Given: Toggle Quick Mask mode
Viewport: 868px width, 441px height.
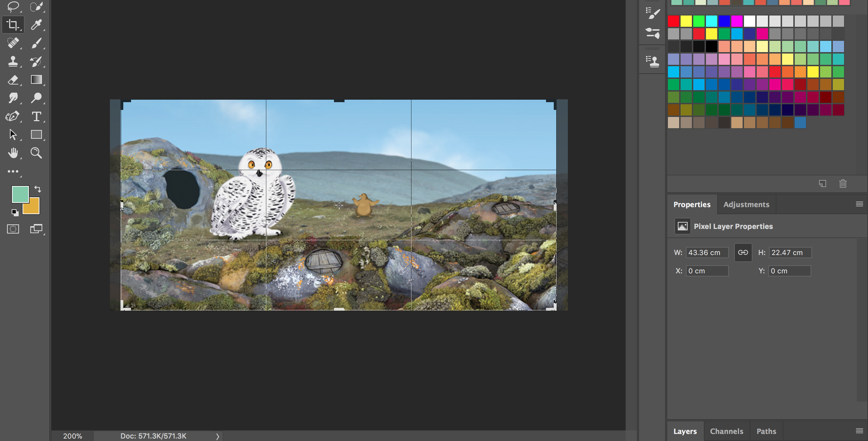Looking at the screenshot, I should tap(13, 229).
